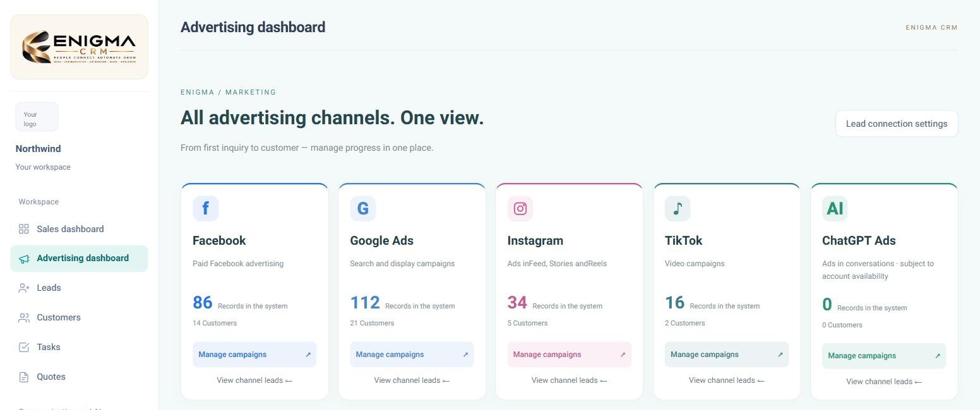This screenshot has width=980, height=410.
Task: Click '21 Customers' on Google Ads card
Action: (372, 323)
